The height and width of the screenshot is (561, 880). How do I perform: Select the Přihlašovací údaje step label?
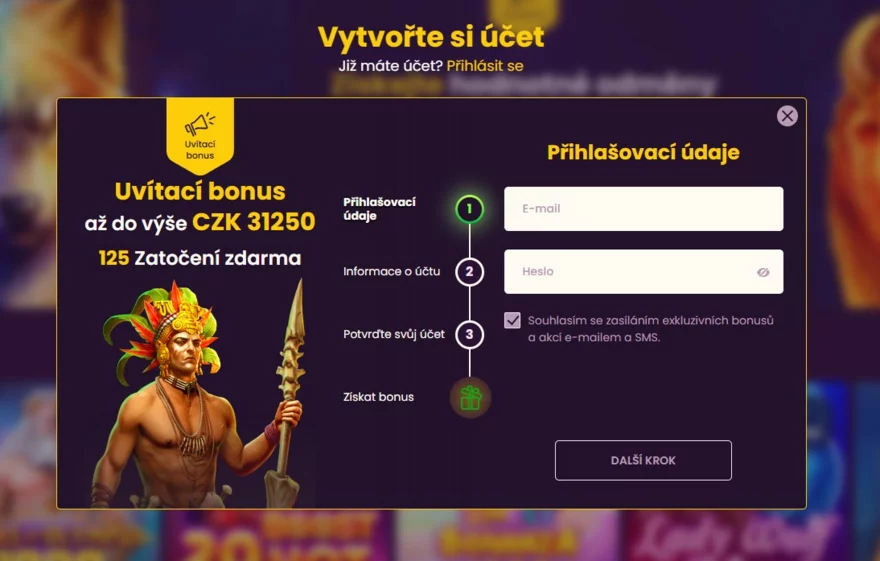pyautogui.click(x=379, y=209)
